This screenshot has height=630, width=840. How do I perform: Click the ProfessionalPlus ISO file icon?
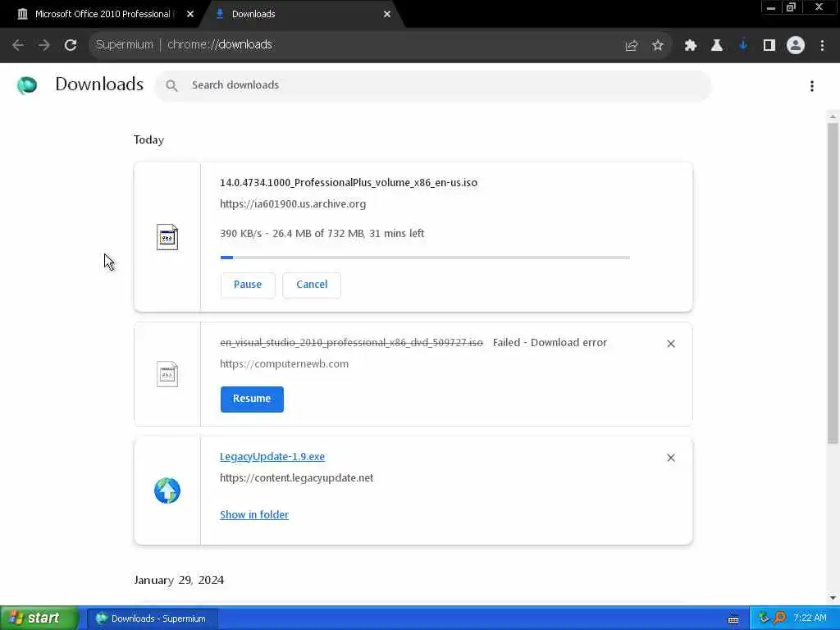coord(167,237)
